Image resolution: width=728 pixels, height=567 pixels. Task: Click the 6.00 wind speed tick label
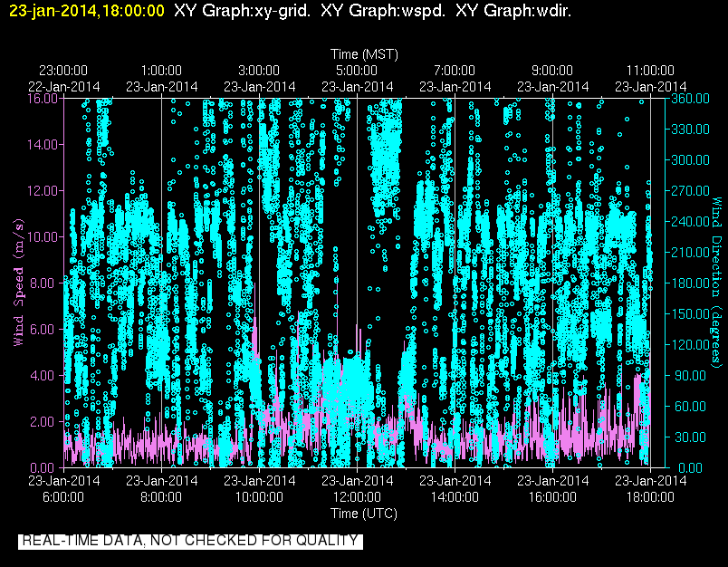(x=44, y=330)
